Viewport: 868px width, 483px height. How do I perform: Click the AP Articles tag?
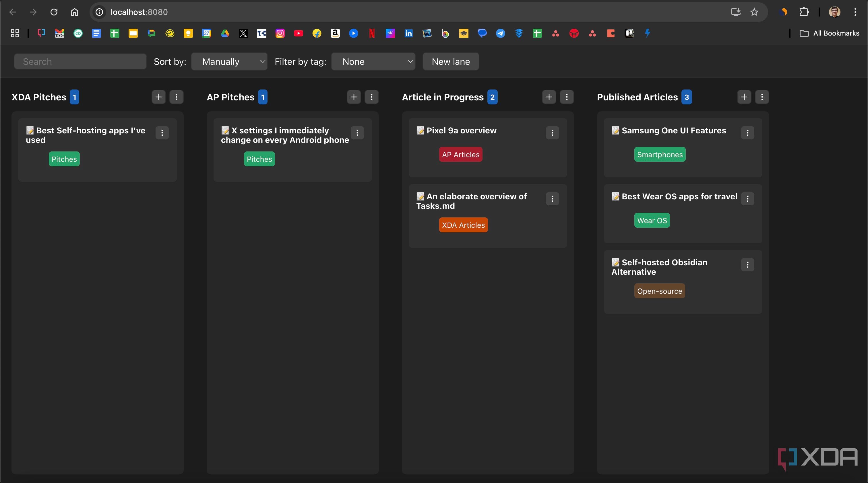coord(461,154)
